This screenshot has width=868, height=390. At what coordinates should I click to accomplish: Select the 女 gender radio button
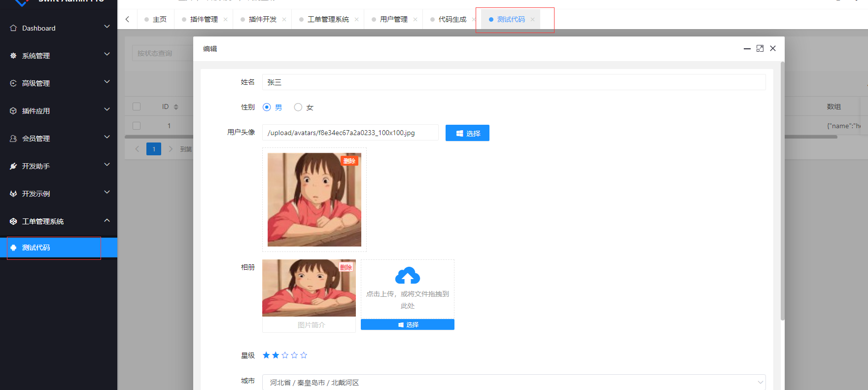[x=298, y=107]
